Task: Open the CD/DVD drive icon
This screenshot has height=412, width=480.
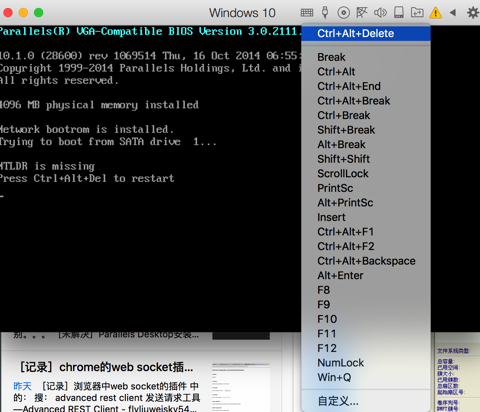Action: click(x=343, y=13)
